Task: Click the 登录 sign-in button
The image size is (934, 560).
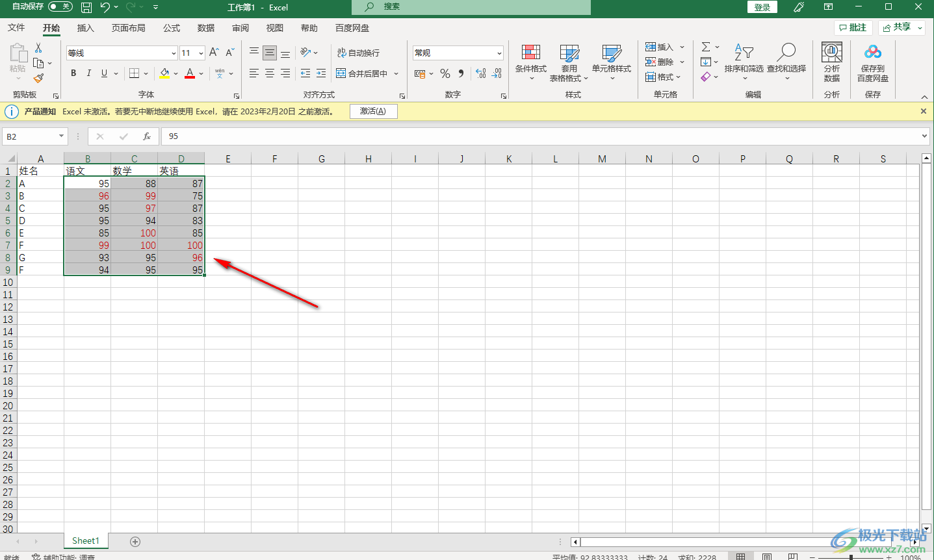Action: click(x=762, y=7)
